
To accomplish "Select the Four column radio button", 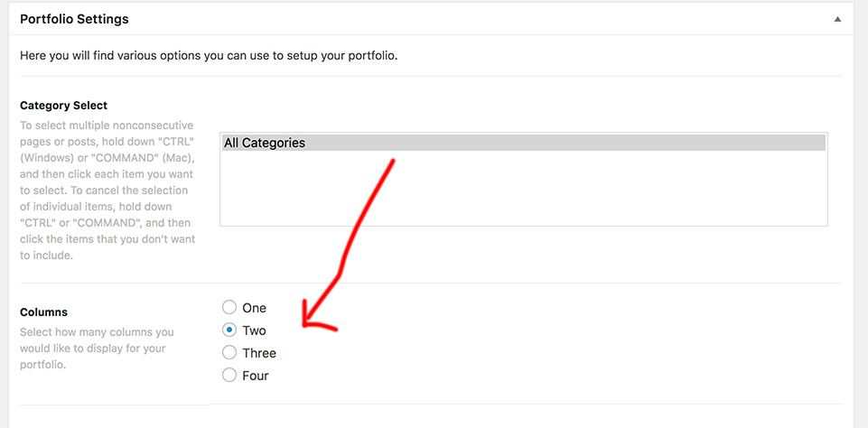I will click(229, 376).
